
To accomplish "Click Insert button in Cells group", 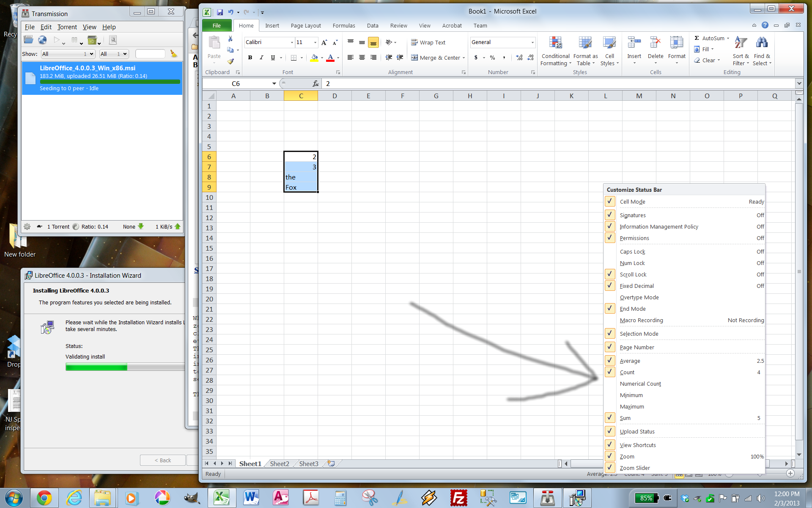I will pyautogui.click(x=634, y=51).
